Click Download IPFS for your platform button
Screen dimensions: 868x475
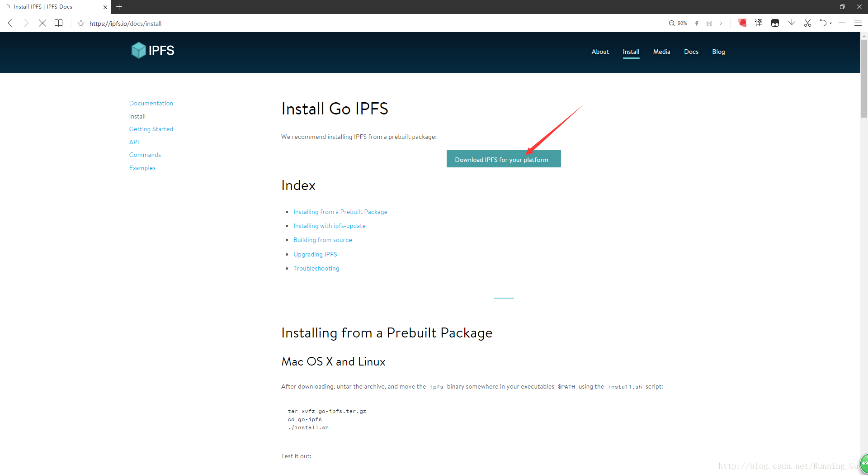click(x=504, y=159)
